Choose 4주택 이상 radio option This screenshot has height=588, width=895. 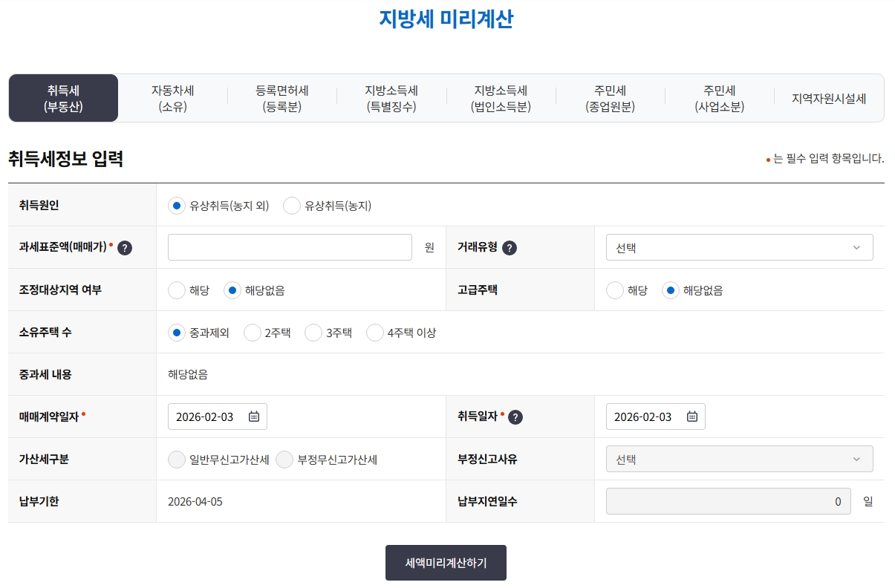click(x=375, y=333)
